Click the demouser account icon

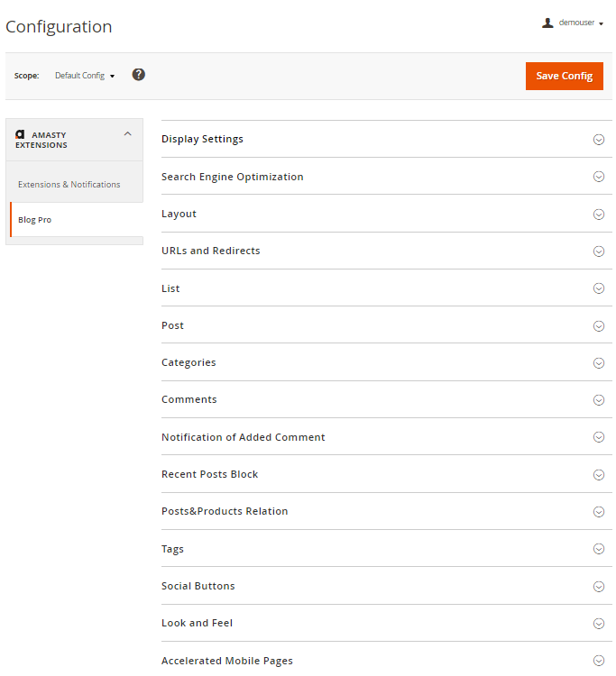click(x=547, y=23)
